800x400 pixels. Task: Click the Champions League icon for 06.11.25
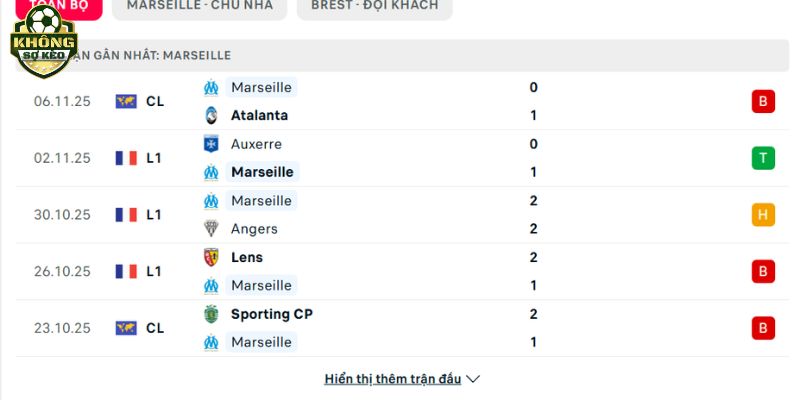(126, 101)
